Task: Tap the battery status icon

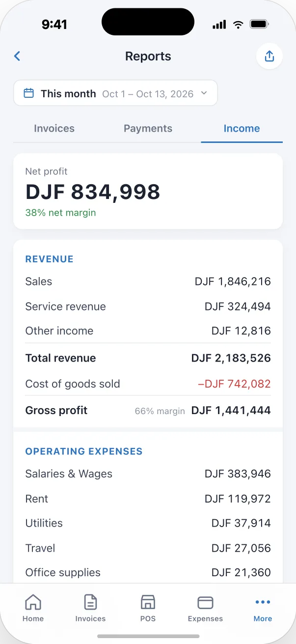Action: pyautogui.click(x=259, y=24)
